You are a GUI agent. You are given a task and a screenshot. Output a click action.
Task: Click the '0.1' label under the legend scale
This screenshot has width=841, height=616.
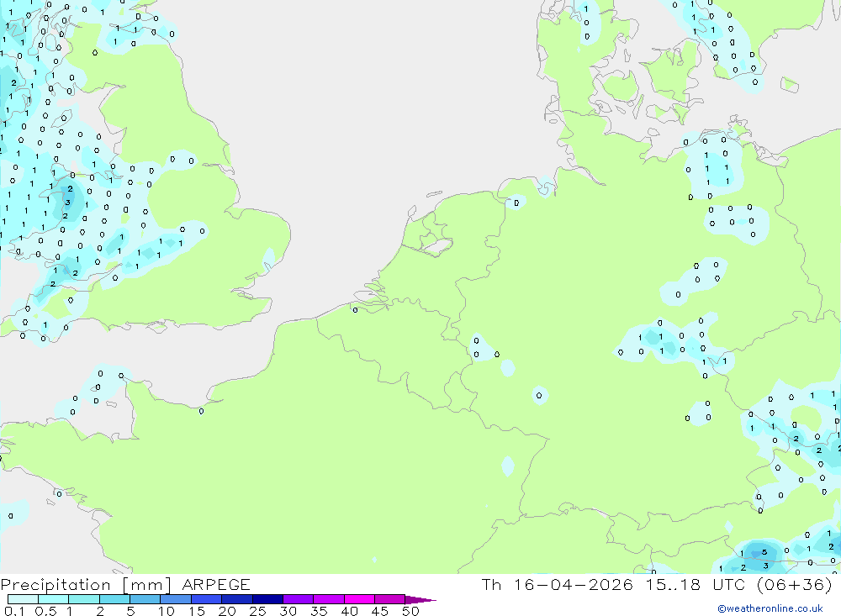(x=14, y=611)
